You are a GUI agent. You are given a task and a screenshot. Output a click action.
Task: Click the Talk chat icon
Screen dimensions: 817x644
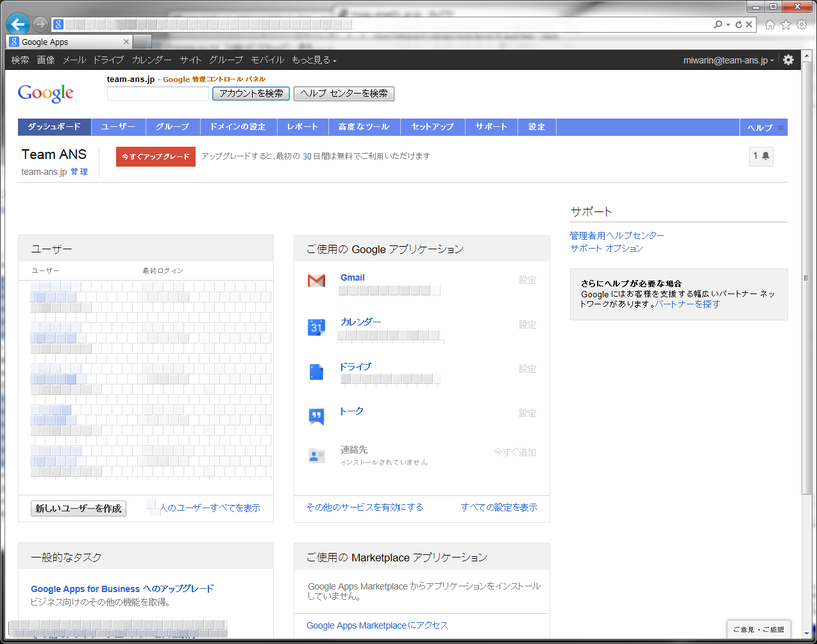(316, 416)
